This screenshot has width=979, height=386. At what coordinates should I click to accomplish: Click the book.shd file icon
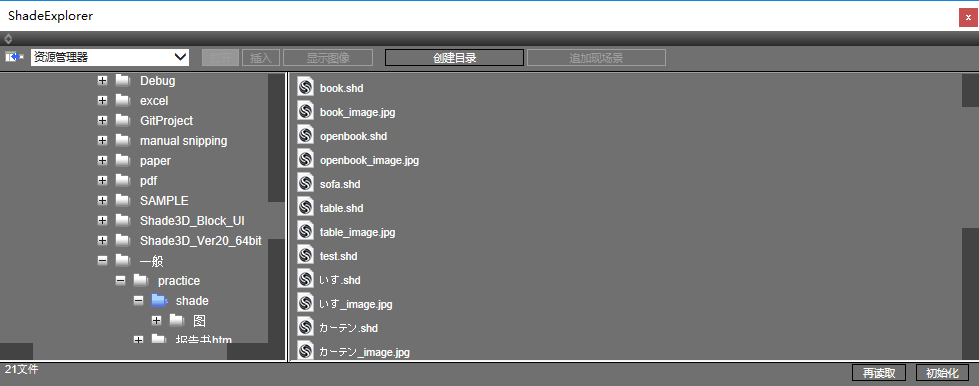click(305, 87)
